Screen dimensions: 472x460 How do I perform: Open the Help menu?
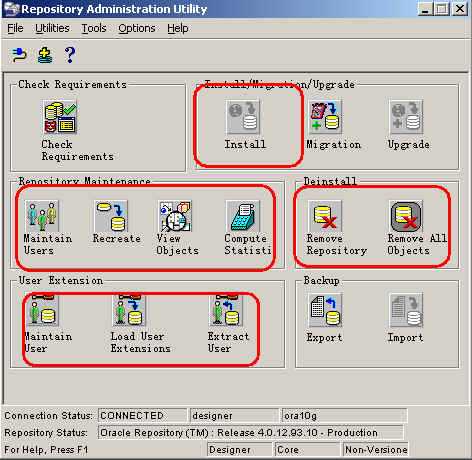point(178,28)
